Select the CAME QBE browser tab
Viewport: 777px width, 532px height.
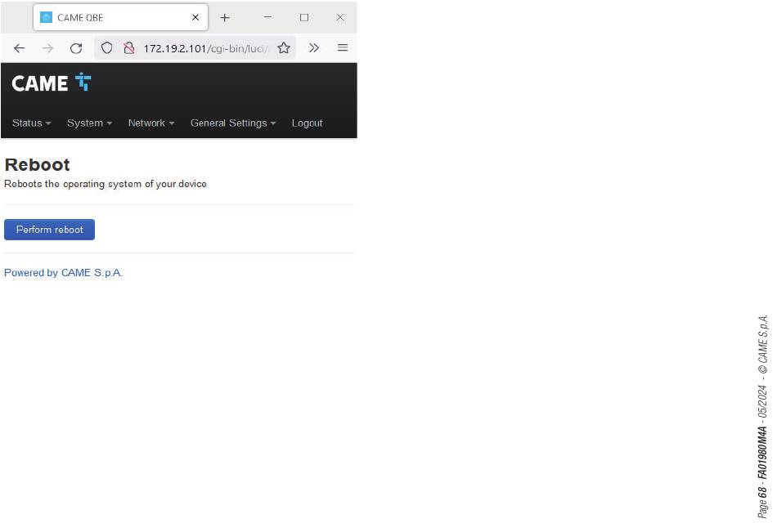pyautogui.click(x=120, y=17)
